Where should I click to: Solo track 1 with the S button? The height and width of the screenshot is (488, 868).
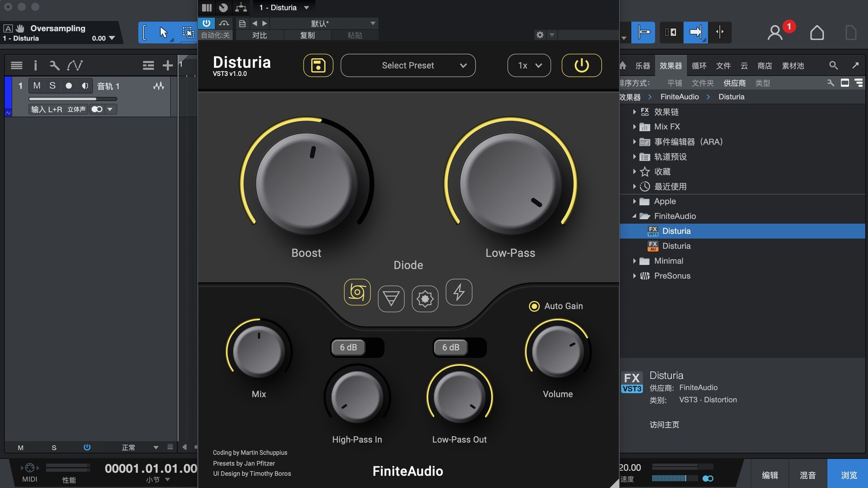point(52,86)
